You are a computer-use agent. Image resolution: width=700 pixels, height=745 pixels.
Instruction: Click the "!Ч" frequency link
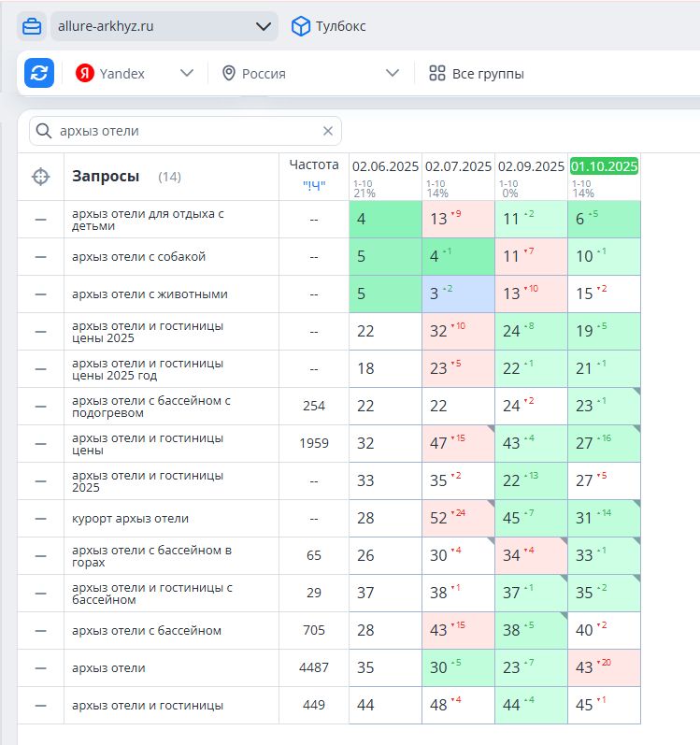(x=313, y=185)
